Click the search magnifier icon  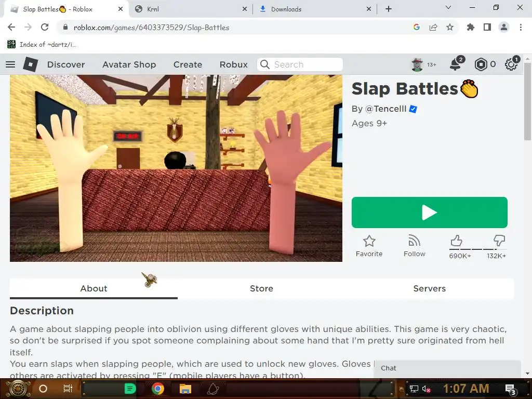coord(265,64)
